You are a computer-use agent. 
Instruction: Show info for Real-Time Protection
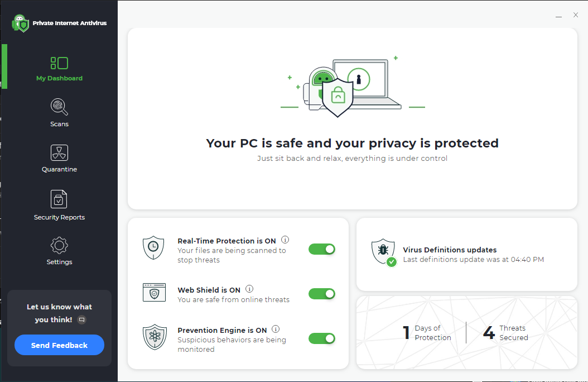285,240
